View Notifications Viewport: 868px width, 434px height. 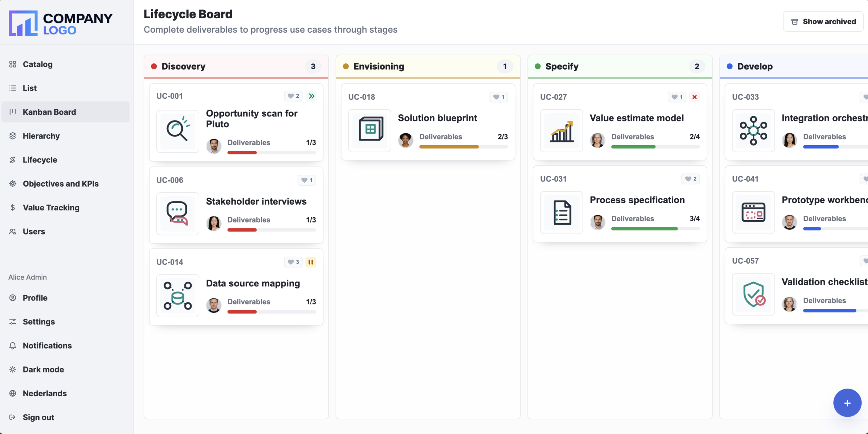click(65, 345)
